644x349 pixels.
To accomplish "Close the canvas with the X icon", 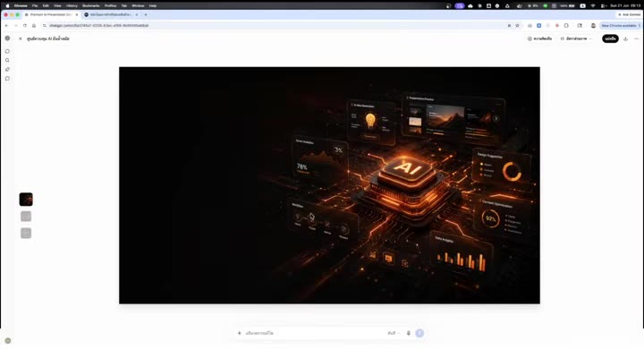I will tap(20, 38).
